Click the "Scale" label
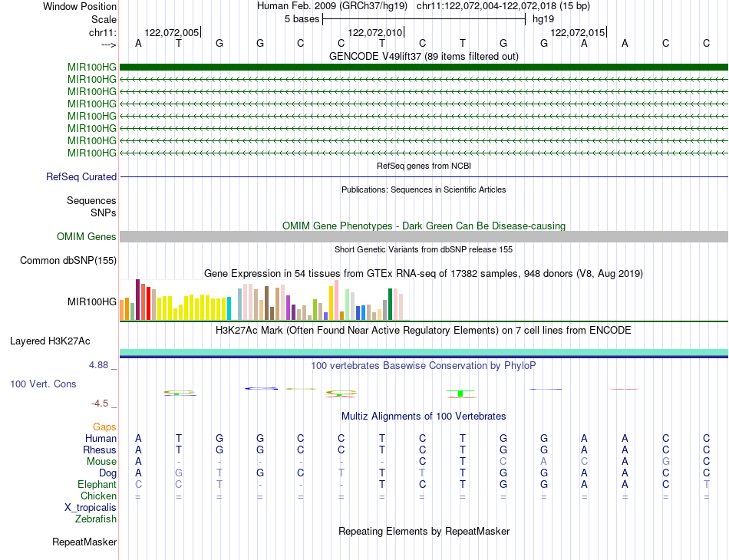Image resolution: width=729 pixels, height=560 pixels. coord(104,19)
